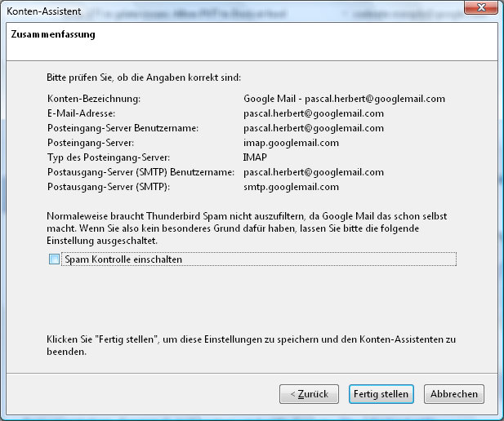
Task: Click the Google Mail account name value
Action: (x=344, y=99)
